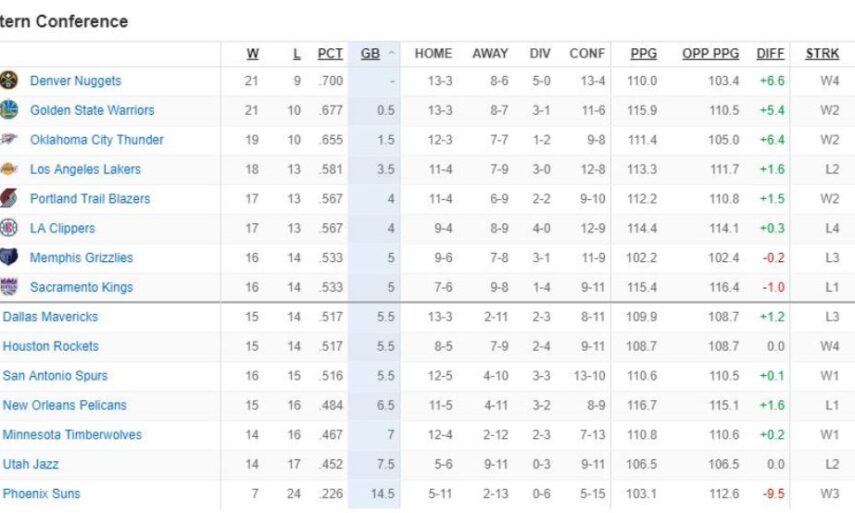Click the Denver Nuggets team logo
855x513 pixels.
pos(9,81)
